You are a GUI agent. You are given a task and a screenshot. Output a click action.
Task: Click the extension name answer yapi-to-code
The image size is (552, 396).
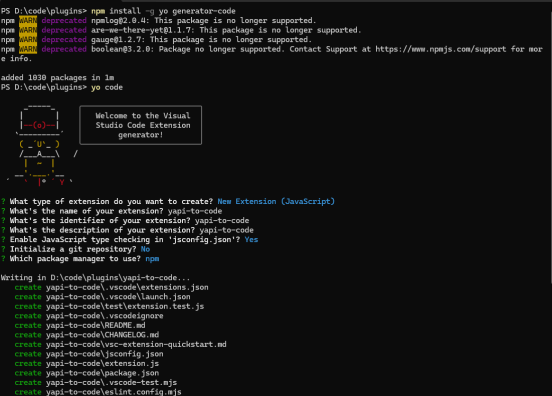point(195,211)
